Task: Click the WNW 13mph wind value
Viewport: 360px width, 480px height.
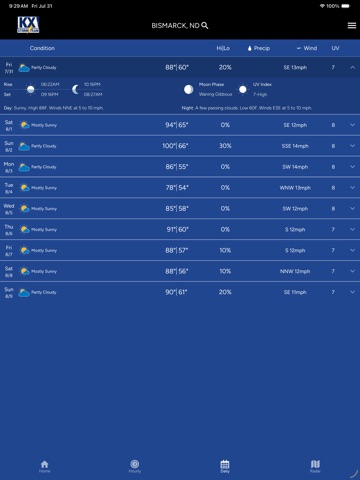Action: [x=295, y=188]
